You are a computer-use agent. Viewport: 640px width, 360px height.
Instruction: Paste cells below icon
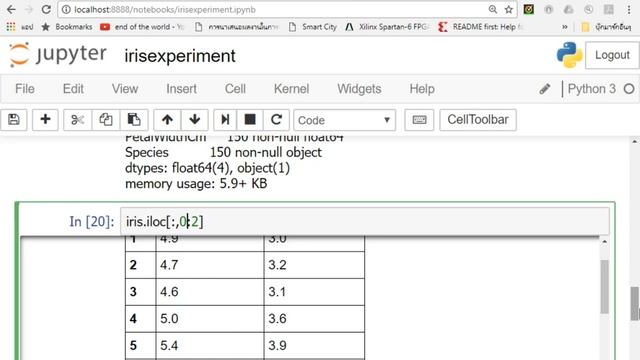(134, 120)
